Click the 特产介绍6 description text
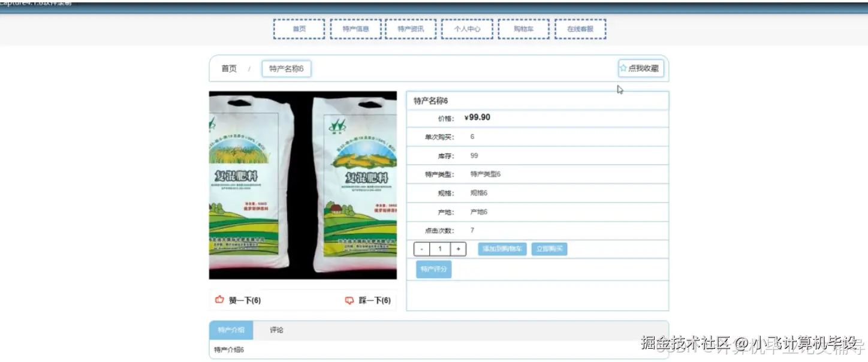The image size is (868, 362). click(x=229, y=349)
